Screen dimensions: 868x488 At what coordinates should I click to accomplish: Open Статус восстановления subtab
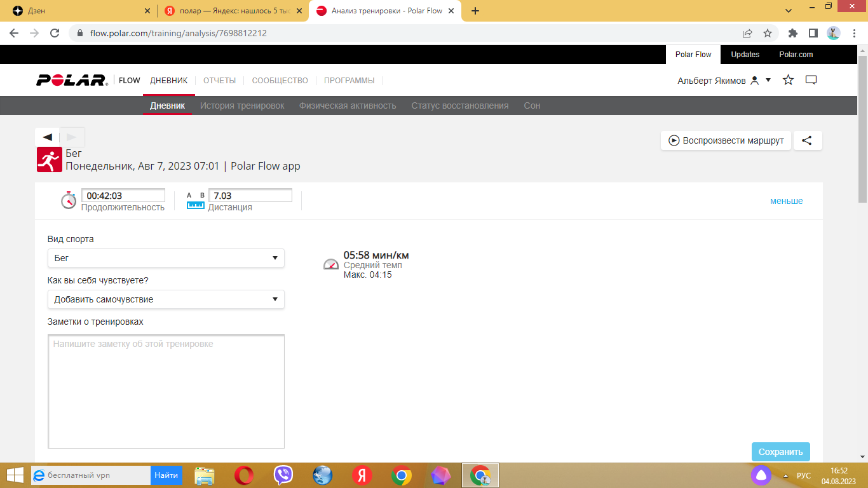tap(460, 105)
